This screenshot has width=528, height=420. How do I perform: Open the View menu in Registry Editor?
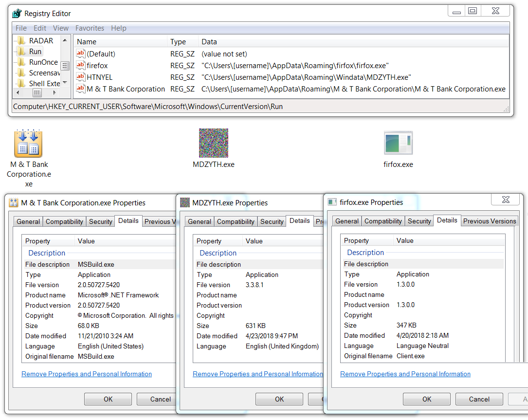tap(61, 28)
